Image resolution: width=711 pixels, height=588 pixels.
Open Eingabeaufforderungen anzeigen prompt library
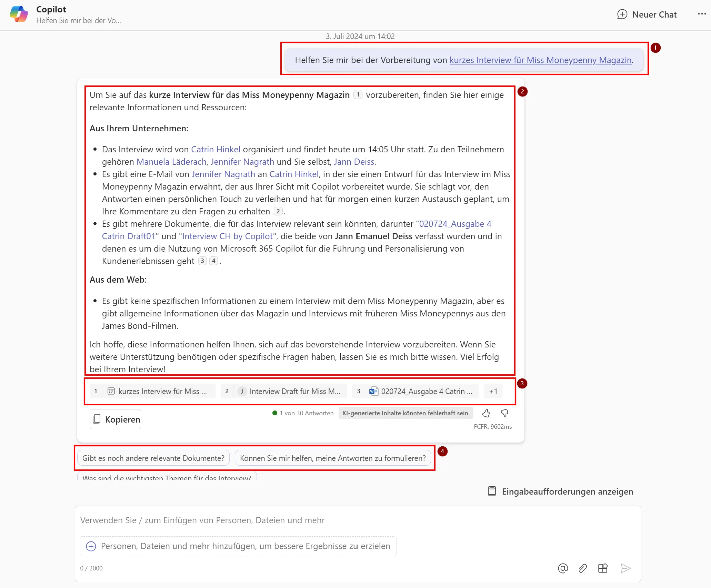(x=561, y=491)
